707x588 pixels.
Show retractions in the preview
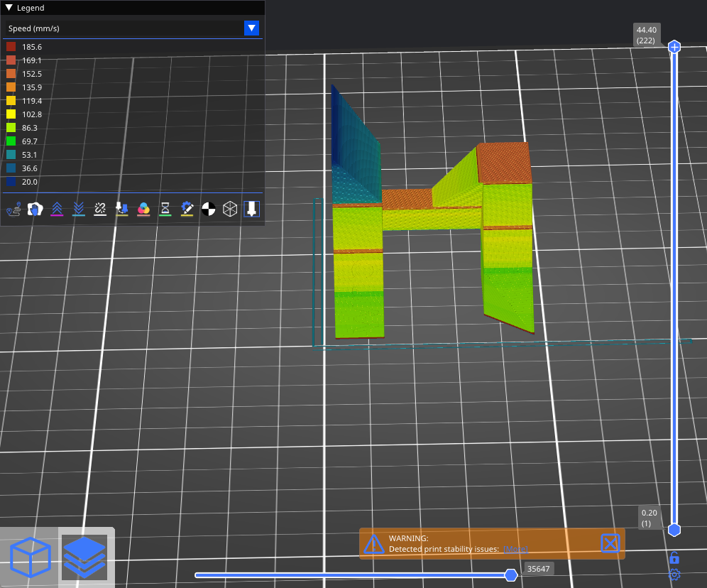[57, 209]
